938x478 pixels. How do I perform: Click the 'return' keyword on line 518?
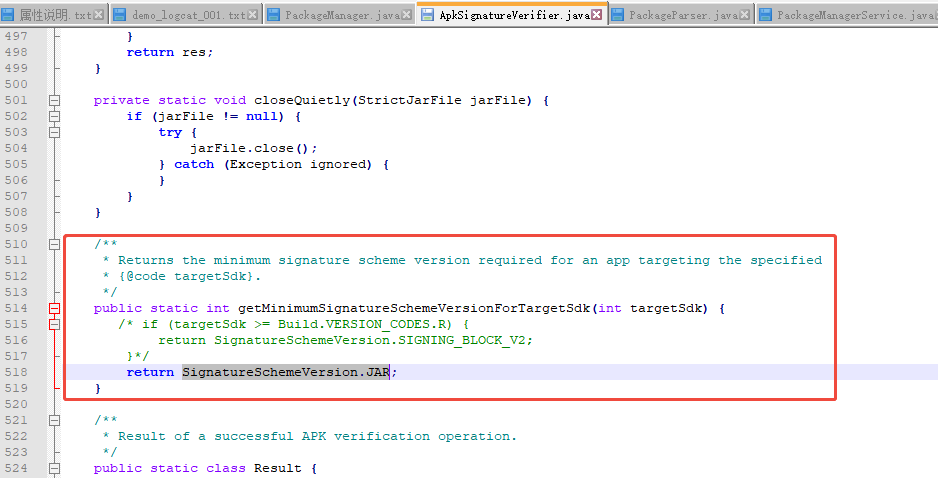[x=150, y=372]
